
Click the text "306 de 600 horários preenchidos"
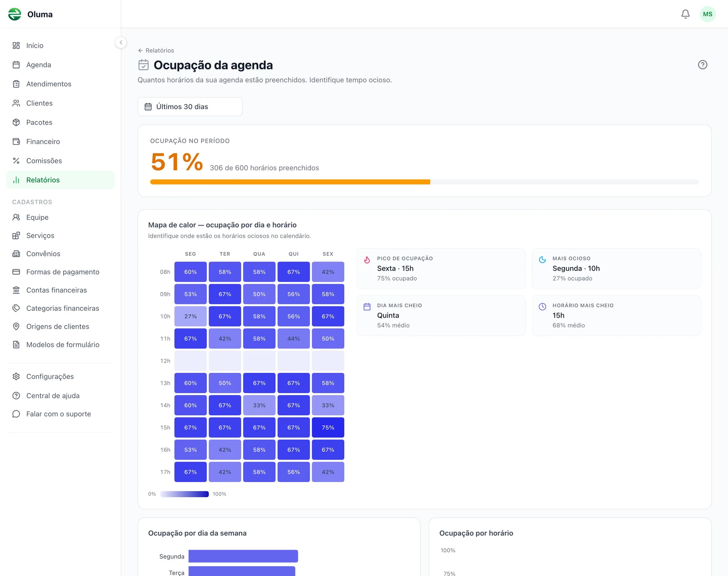(x=264, y=168)
